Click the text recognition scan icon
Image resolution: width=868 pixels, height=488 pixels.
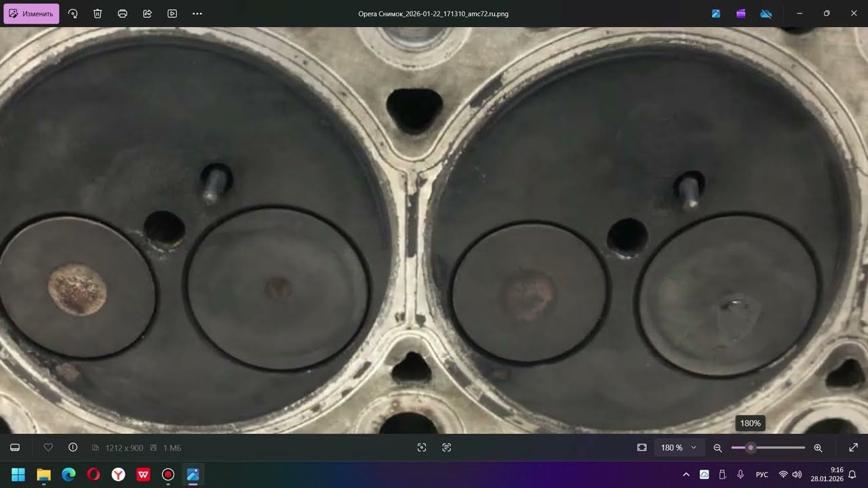446,447
